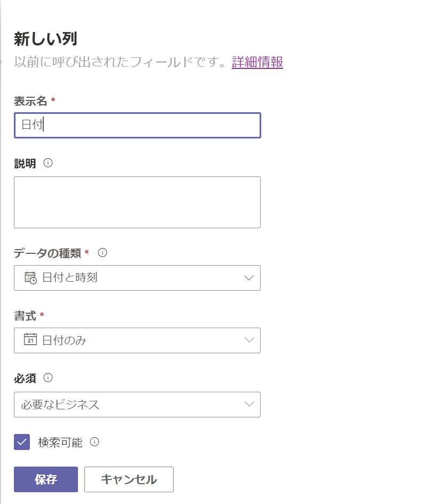Focus the 表示名 text input
Screen dimensions: 438x504
click(137, 125)
